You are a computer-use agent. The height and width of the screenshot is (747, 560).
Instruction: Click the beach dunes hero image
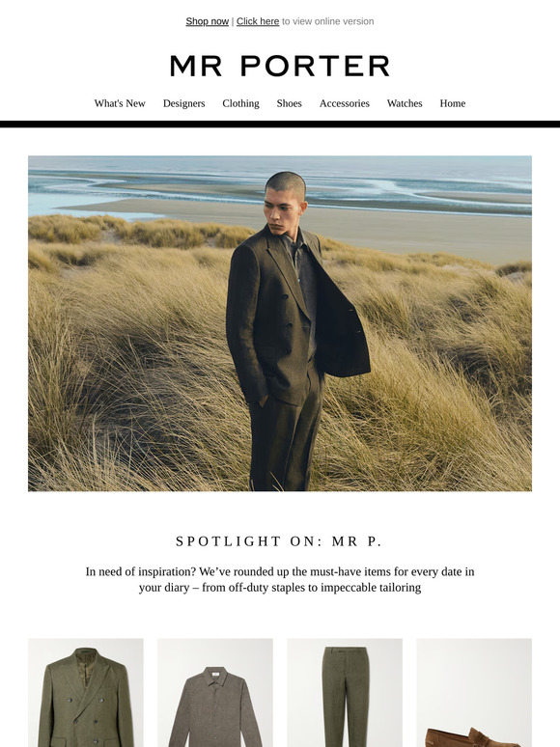point(280,323)
